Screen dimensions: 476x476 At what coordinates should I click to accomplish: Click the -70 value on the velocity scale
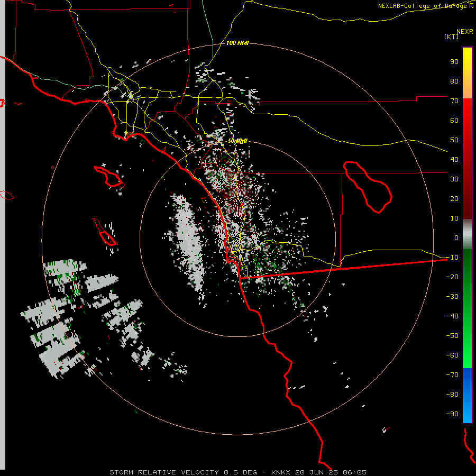(452, 375)
